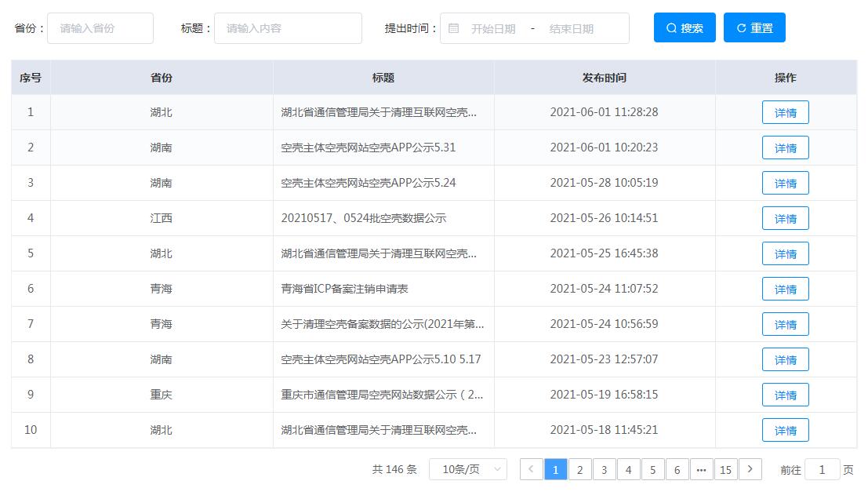This screenshot has width=868, height=499.
Task: Click timestamp 2021-05-28 10:05:19
Action: 604,183
